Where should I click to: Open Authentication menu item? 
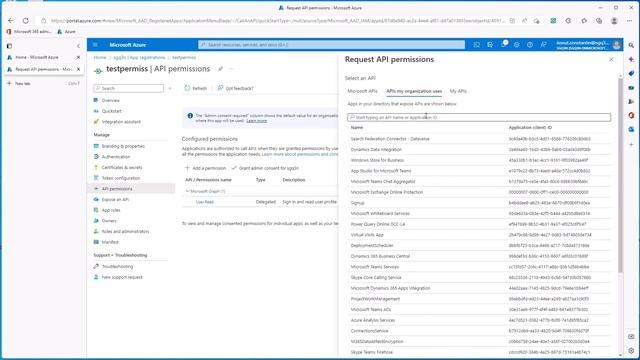pos(116,157)
